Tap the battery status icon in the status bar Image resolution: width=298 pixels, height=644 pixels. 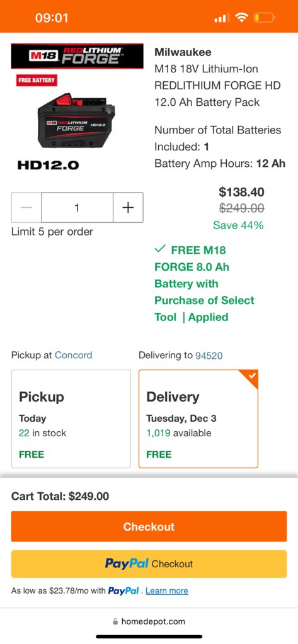coord(264,18)
